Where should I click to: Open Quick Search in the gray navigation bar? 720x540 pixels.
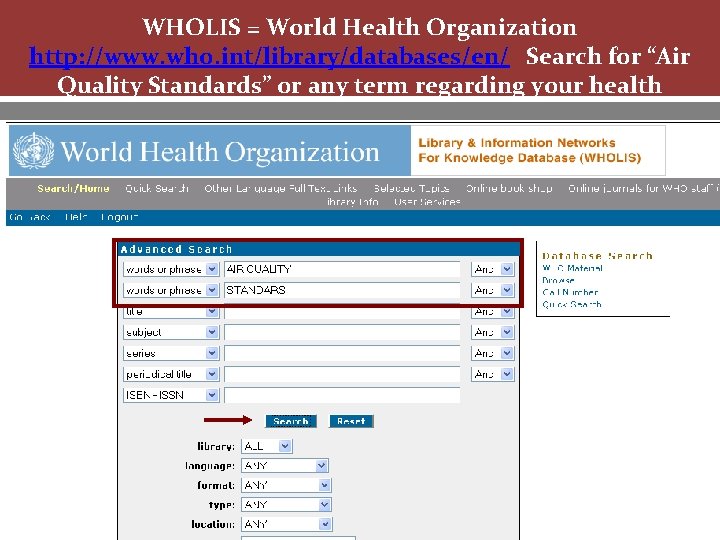[157, 188]
